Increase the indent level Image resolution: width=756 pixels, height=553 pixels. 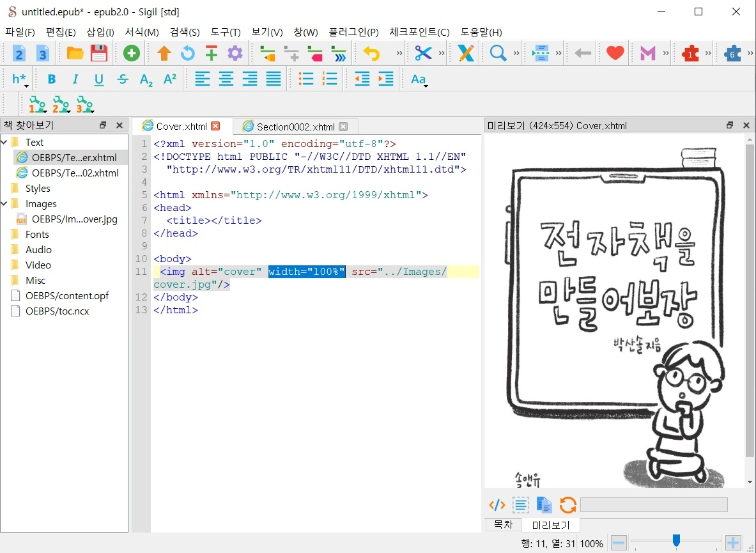tap(386, 79)
